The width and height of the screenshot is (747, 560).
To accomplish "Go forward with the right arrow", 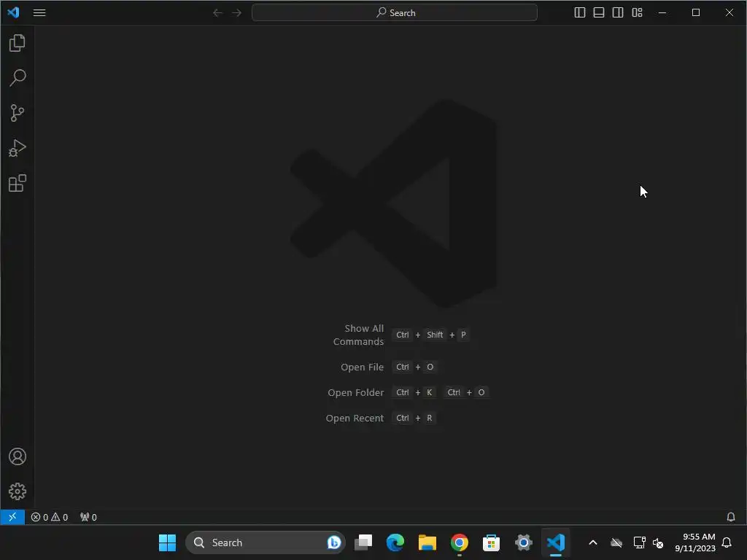I will click(x=237, y=13).
